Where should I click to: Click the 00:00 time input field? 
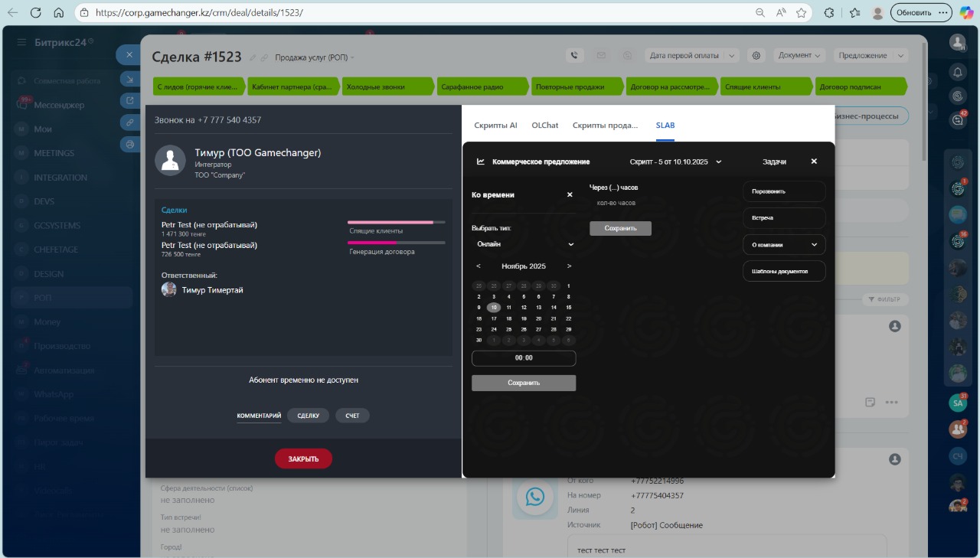pyautogui.click(x=524, y=358)
